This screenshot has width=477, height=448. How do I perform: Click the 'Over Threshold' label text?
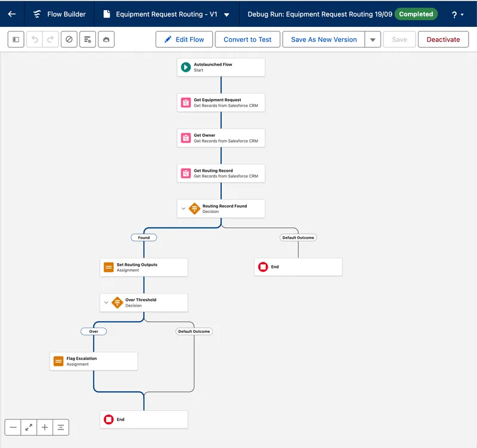tap(141, 300)
